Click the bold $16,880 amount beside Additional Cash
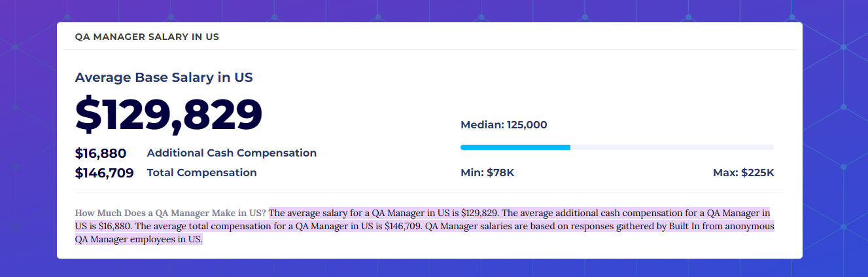Screen dimensions: 868x277 tap(101, 153)
